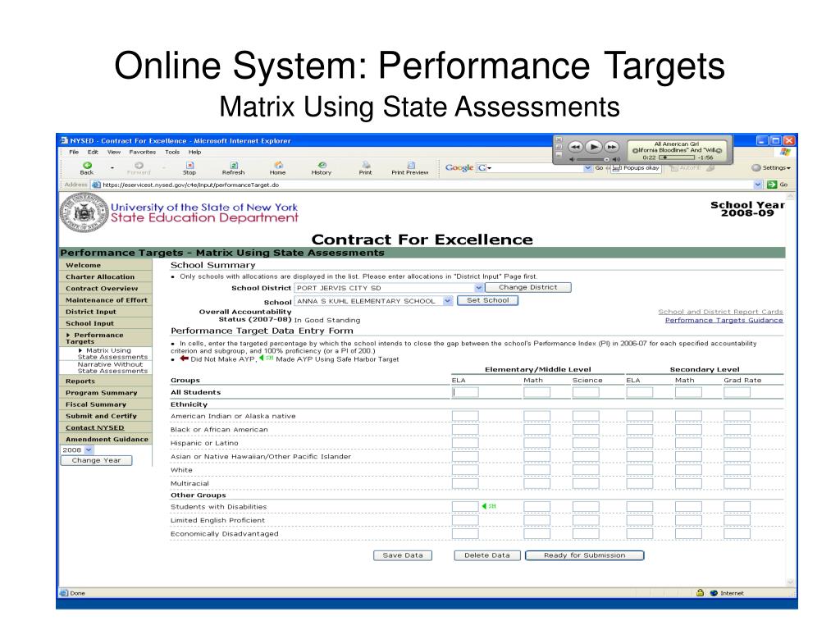
Task: Open School and District Report Cards link
Action: pos(720,312)
